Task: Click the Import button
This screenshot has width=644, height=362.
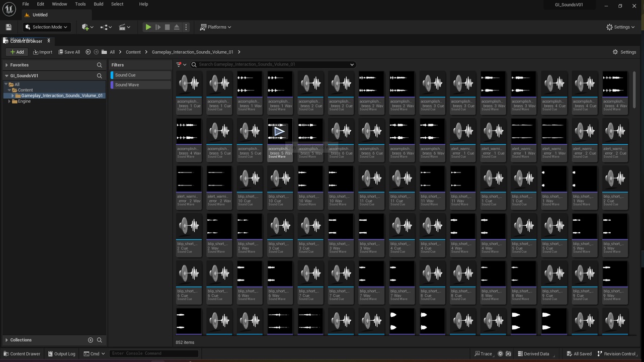Action: coord(42,52)
